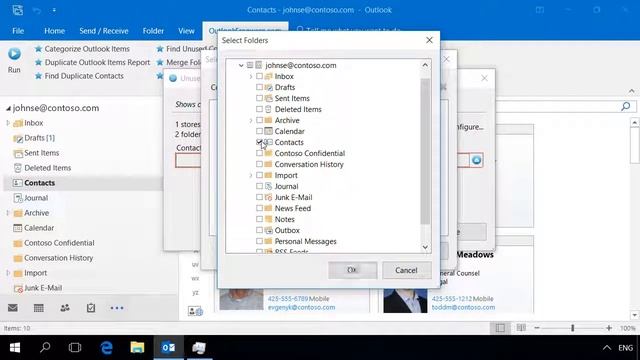Screen dimensions: 640x360
Task: Click the search magnifier in contacts search box
Action: pos(625,107)
